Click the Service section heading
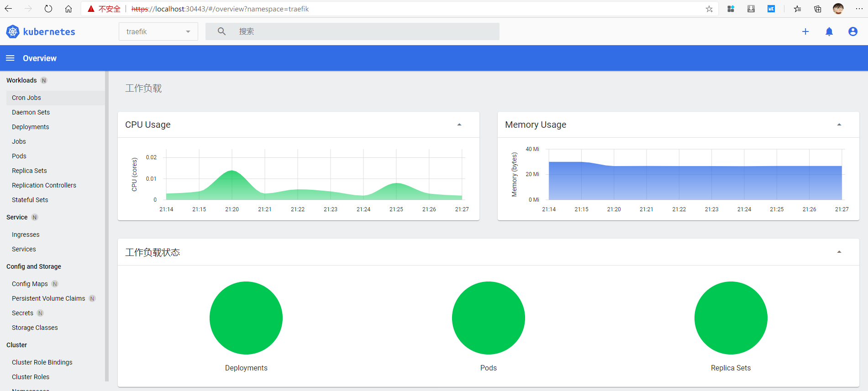Image resolution: width=868 pixels, height=391 pixels. pos(17,217)
